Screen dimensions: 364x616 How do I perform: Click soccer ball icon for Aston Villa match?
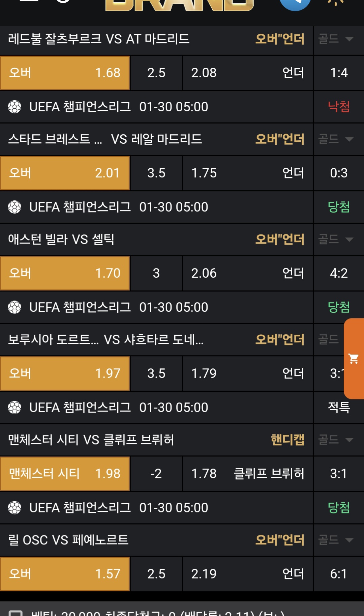[x=14, y=307]
